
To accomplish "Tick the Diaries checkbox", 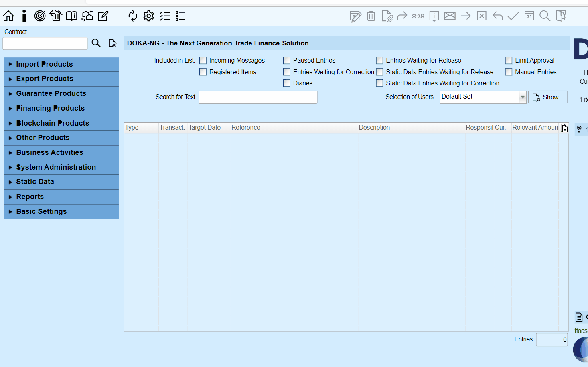I will pyautogui.click(x=287, y=83).
